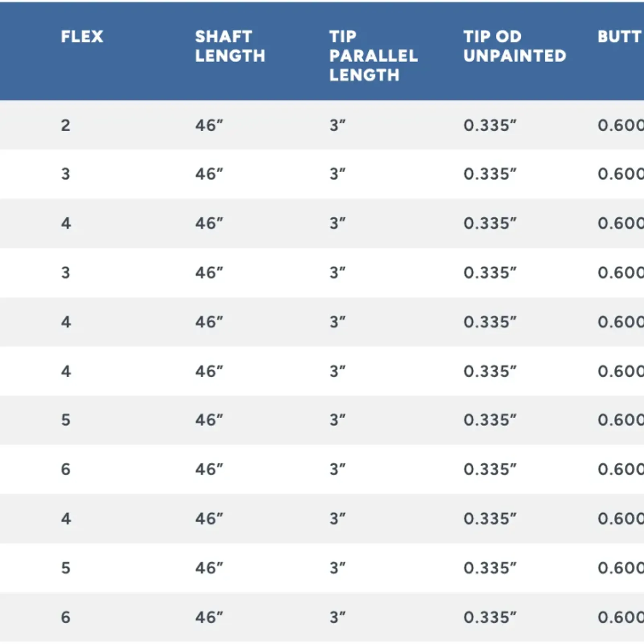The image size is (644, 644).
Task: Select the SHAFT LENGTH column header
Action: (230, 46)
